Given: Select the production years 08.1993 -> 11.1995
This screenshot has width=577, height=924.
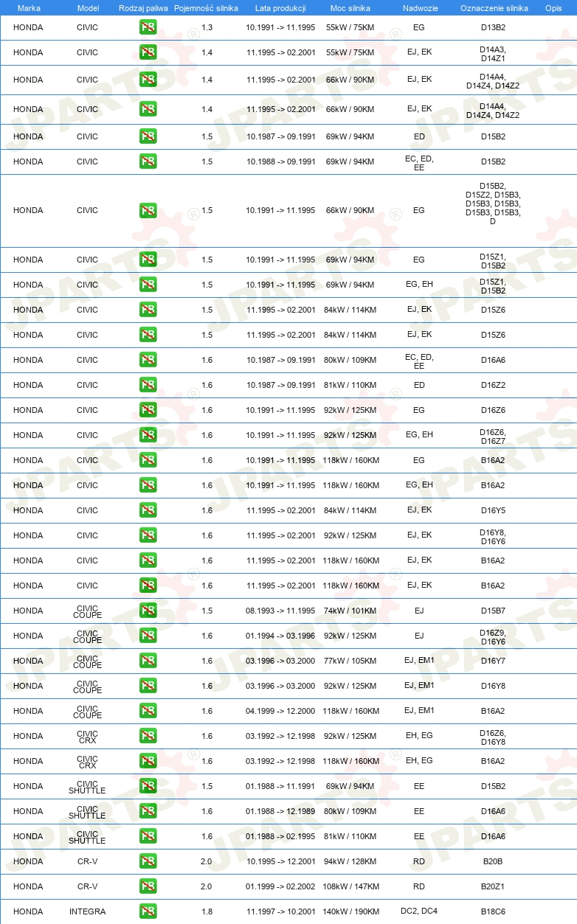Looking at the screenshot, I should pos(280,611).
